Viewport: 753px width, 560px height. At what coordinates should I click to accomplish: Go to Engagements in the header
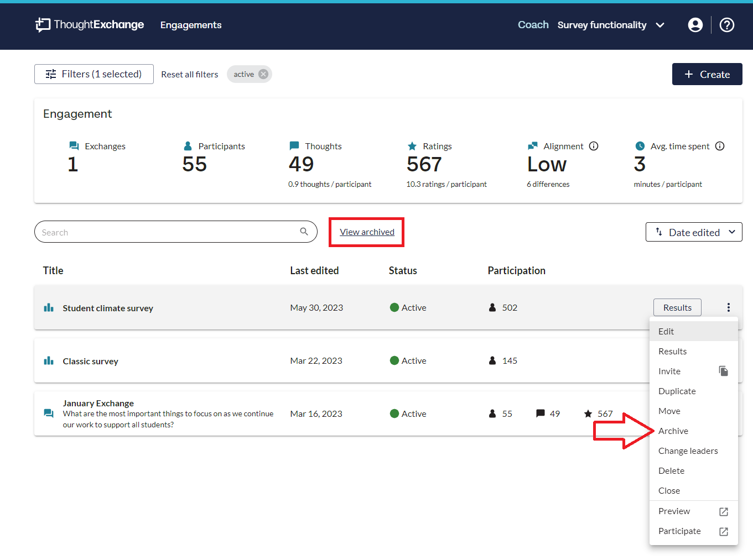tap(191, 25)
